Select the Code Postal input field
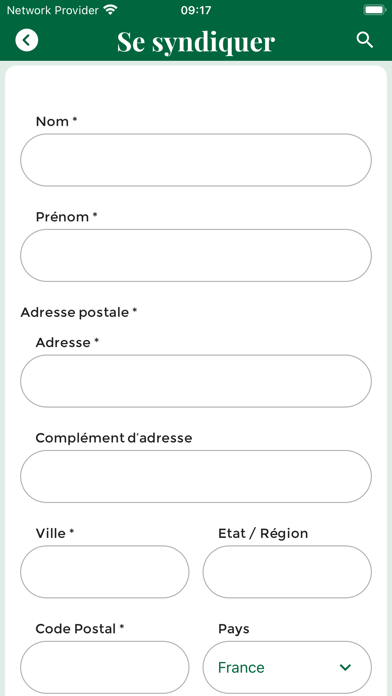Screen dimensions: 392x696 tap(105, 667)
